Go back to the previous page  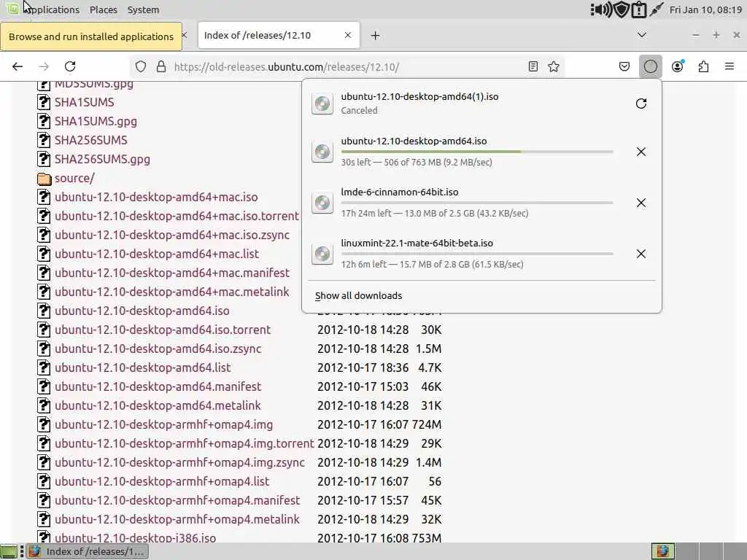[18, 66]
